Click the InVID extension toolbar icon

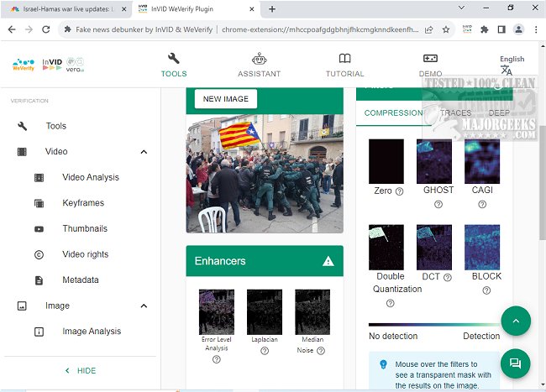click(467, 29)
